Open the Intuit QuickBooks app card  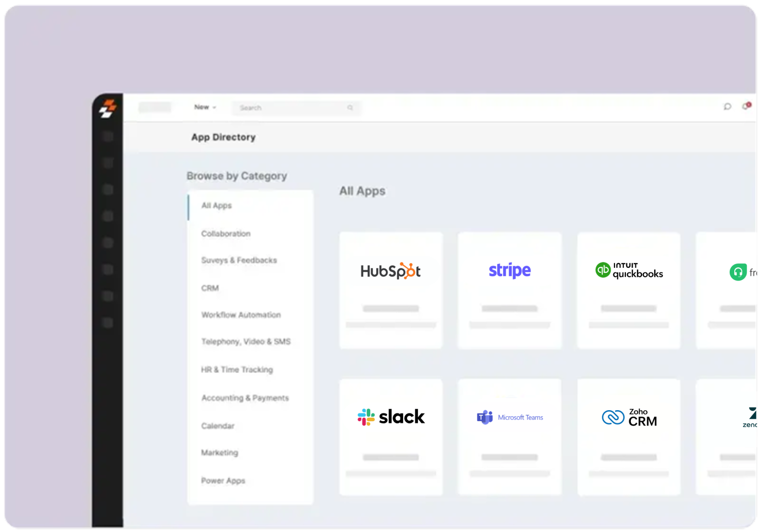coord(628,290)
